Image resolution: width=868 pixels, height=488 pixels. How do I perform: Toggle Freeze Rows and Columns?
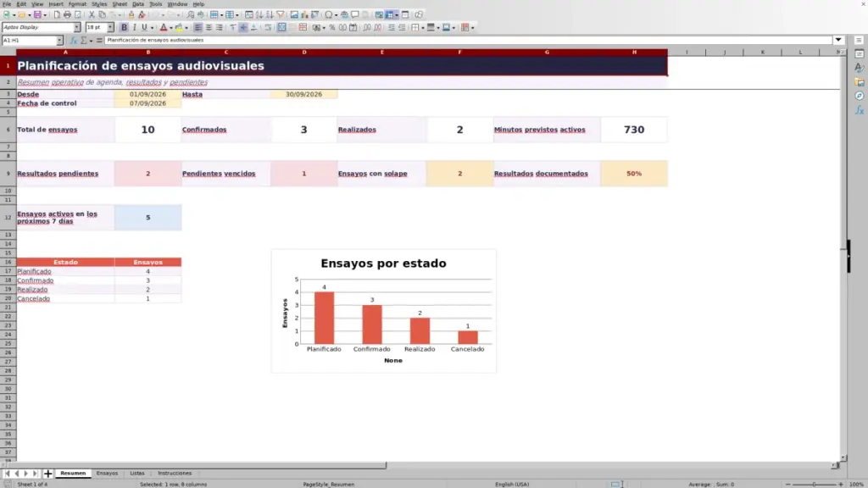pos(390,15)
